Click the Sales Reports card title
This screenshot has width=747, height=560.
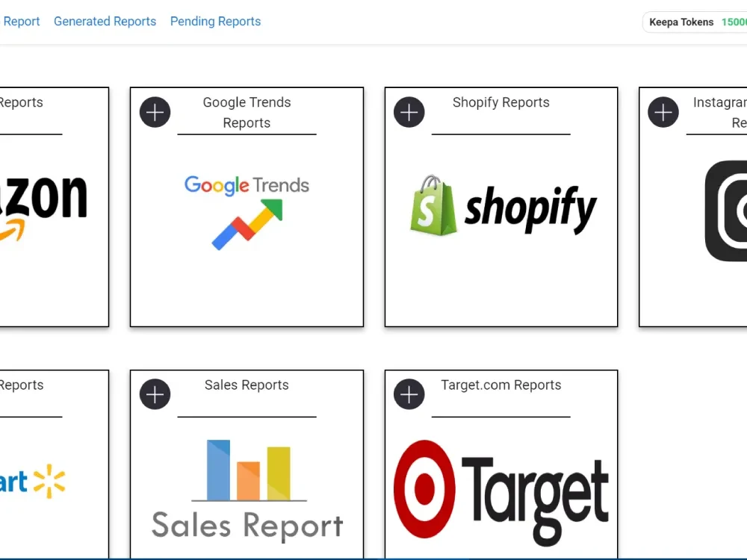pos(247,385)
